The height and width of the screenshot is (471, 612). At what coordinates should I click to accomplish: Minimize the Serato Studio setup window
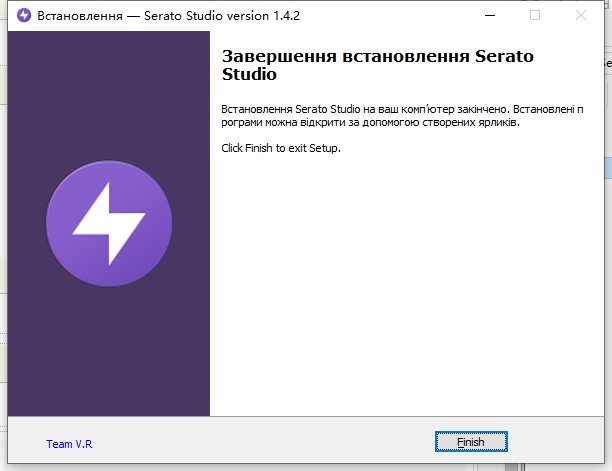(x=490, y=16)
